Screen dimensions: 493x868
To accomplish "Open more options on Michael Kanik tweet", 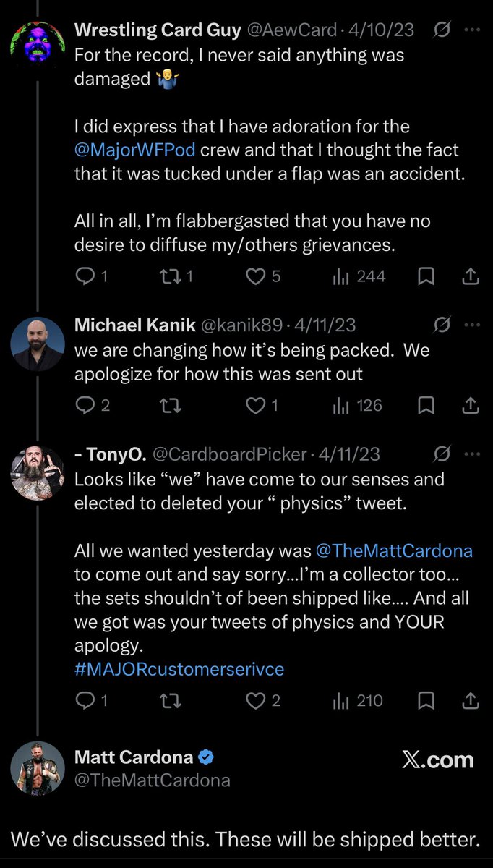I will (x=472, y=325).
